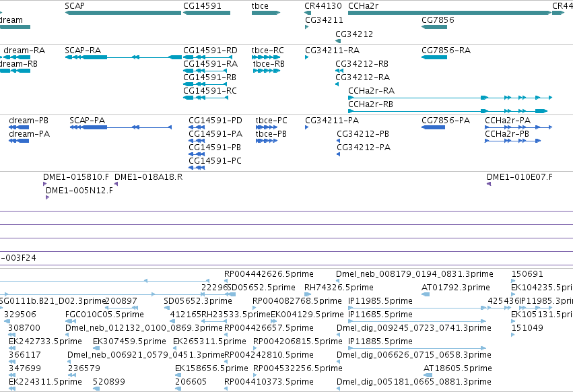Click the CG34212-RA transcript

tap(337, 84)
